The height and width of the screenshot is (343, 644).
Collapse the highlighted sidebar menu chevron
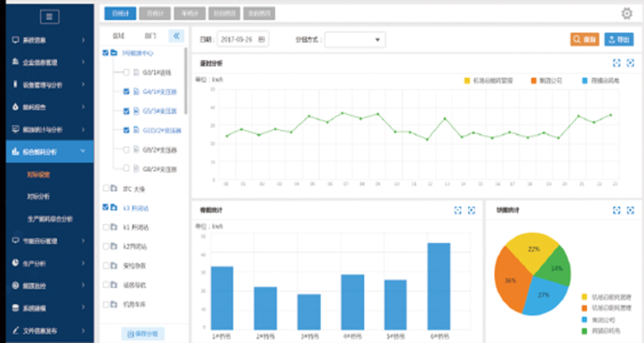tap(83, 152)
